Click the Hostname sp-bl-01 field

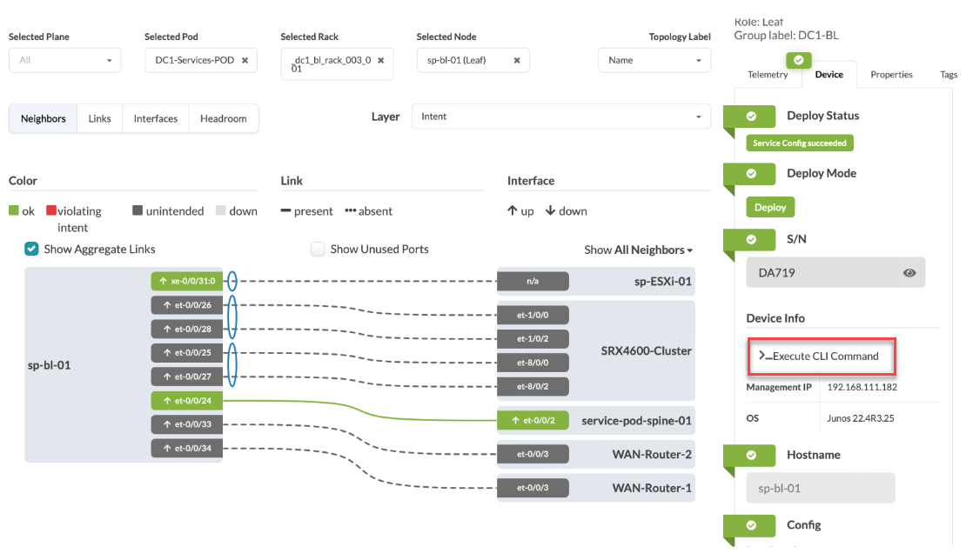coord(820,488)
